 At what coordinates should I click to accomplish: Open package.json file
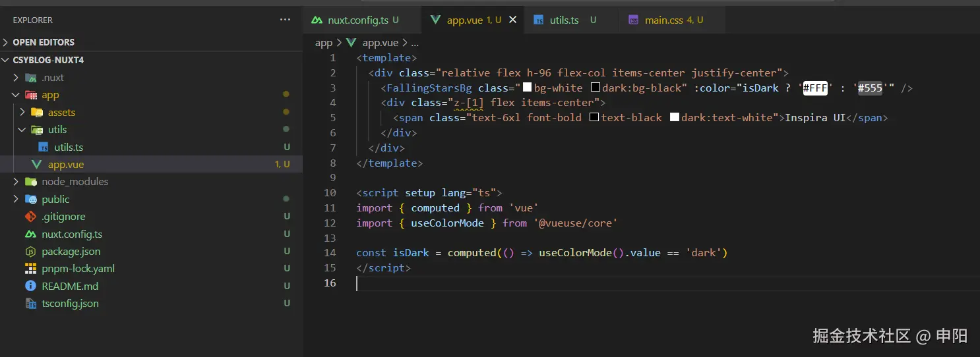[x=151, y=251]
